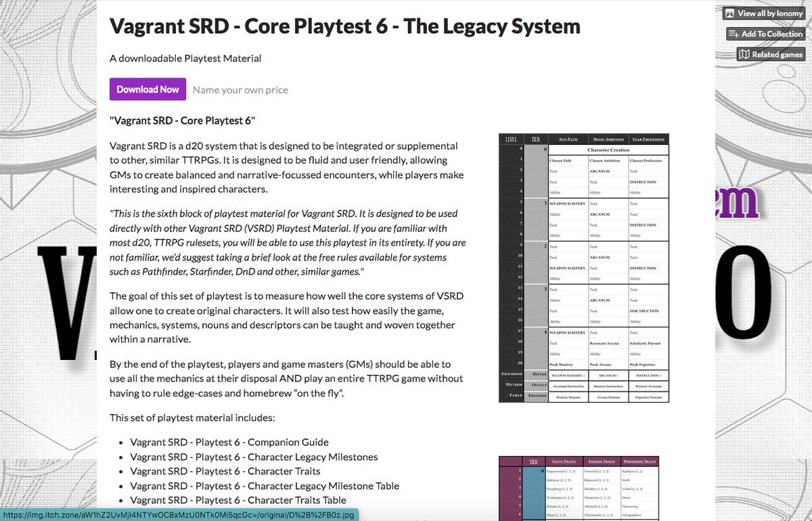Click 'This set of playtest material includes:' text
This screenshot has width=812, height=521.
click(192, 417)
